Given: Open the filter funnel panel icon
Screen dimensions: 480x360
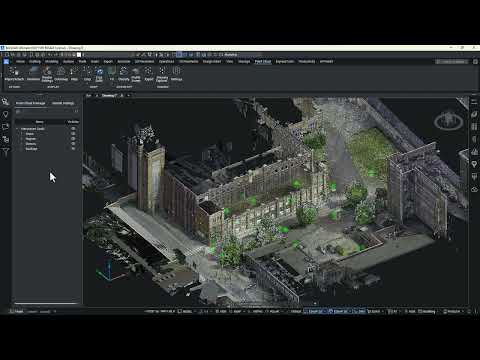Looking at the screenshot, I should [x=6, y=152].
